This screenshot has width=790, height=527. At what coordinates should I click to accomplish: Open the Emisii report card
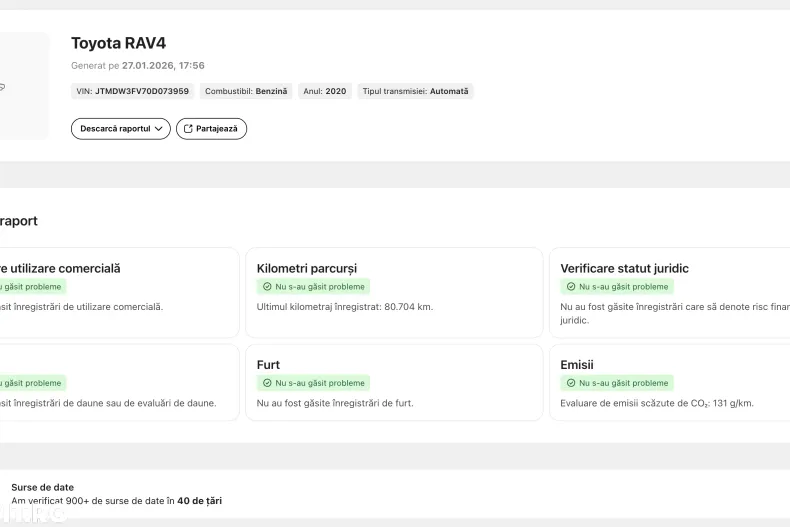tap(669, 382)
